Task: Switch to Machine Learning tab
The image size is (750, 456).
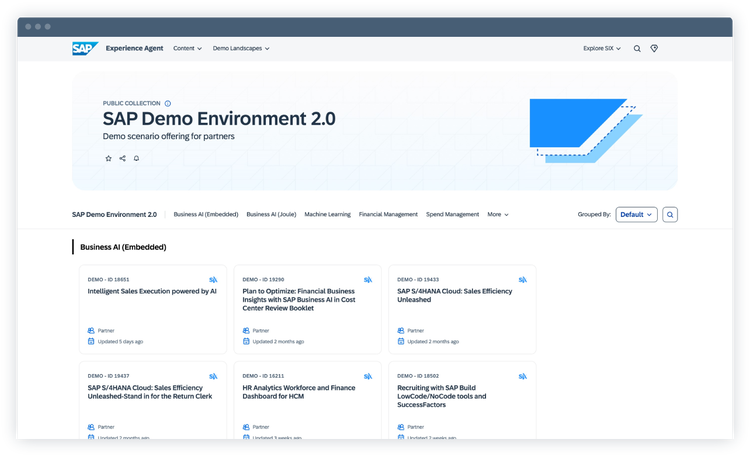Action: 328,214
